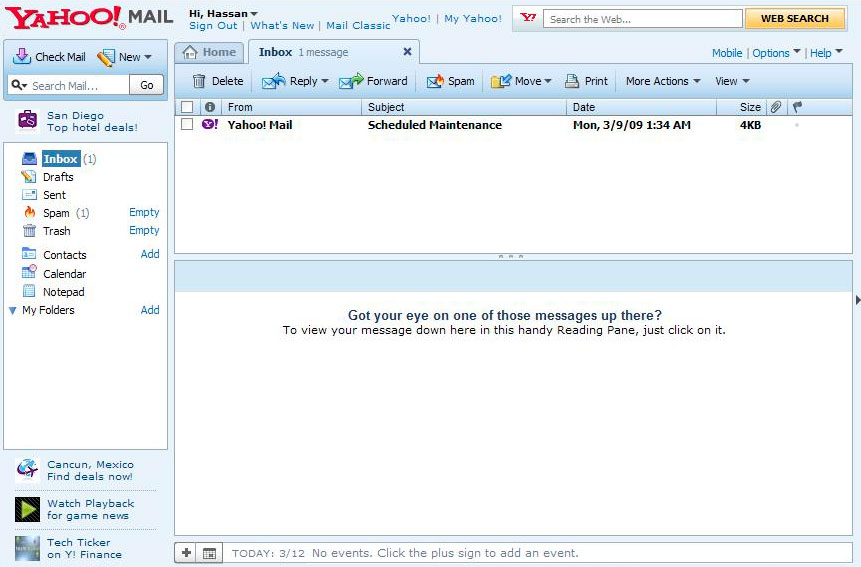Click the Go search mail button
Image resolution: width=861 pixels, height=567 pixels.
pyautogui.click(x=147, y=85)
